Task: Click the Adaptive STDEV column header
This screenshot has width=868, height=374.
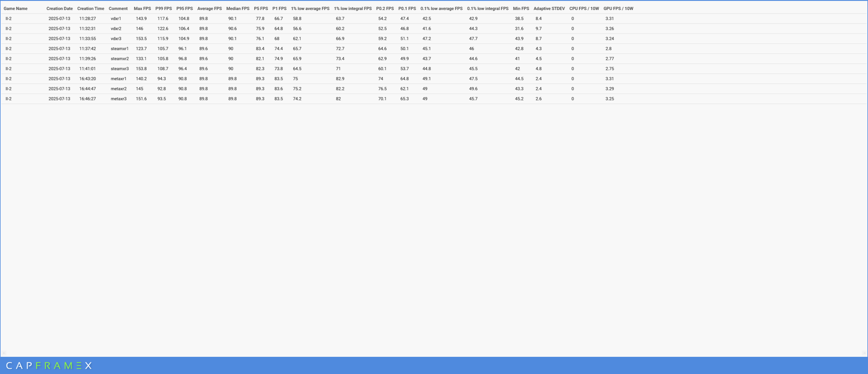Action: coord(549,8)
